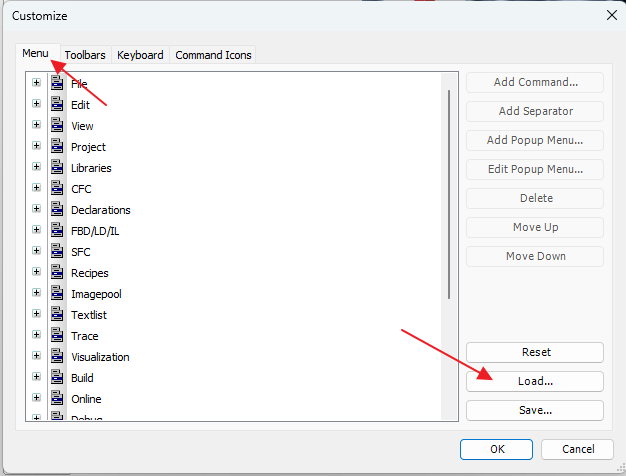
Task: Click the View menu icon in the tree
Action: [57, 125]
